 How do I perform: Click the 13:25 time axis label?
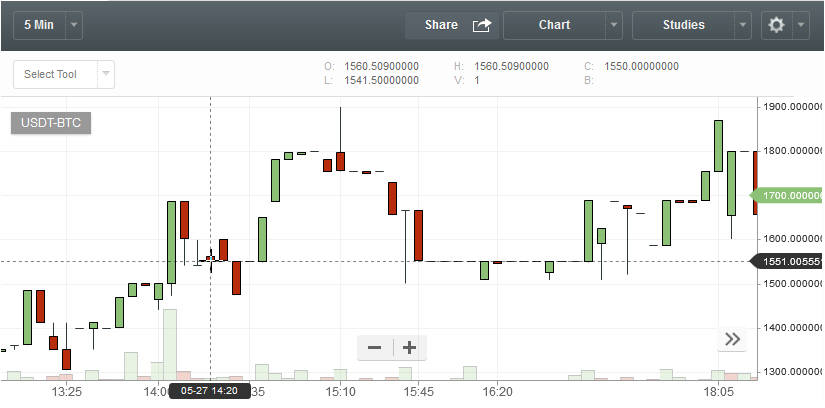(x=66, y=392)
